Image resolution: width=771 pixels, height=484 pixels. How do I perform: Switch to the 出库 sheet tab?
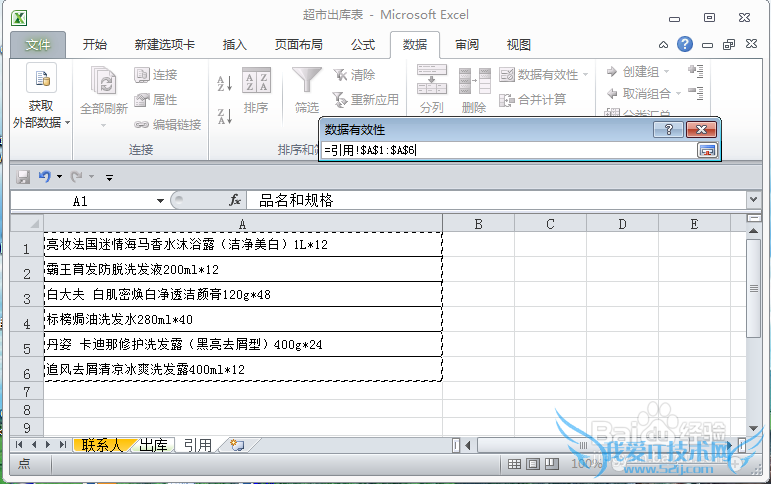(153, 445)
